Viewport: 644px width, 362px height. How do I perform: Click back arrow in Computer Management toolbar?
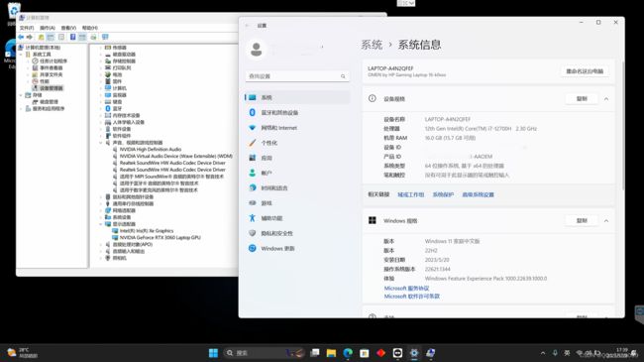(21, 37)
